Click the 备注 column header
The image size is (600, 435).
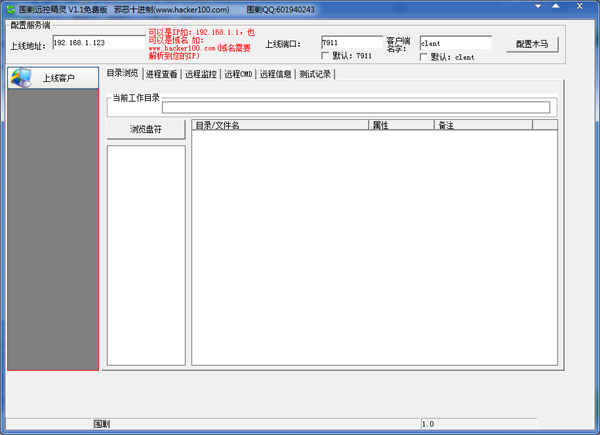(x=482, y=125)
